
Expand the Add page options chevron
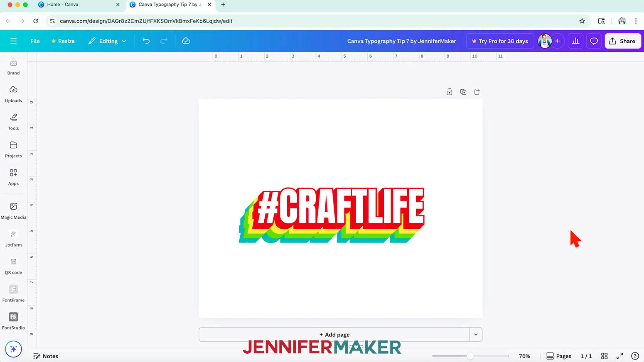tap(476, 335)
